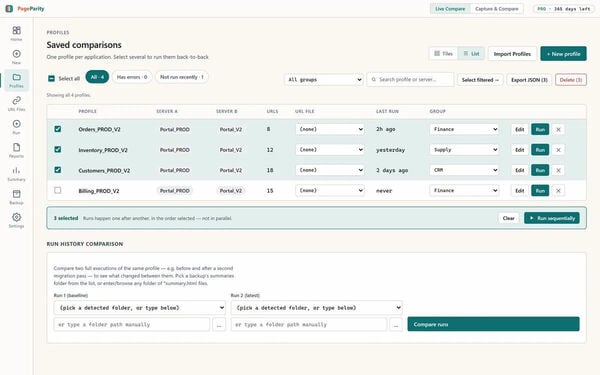Open the Profiles sidebar icon
600x375 pixels.
point(16,80)
